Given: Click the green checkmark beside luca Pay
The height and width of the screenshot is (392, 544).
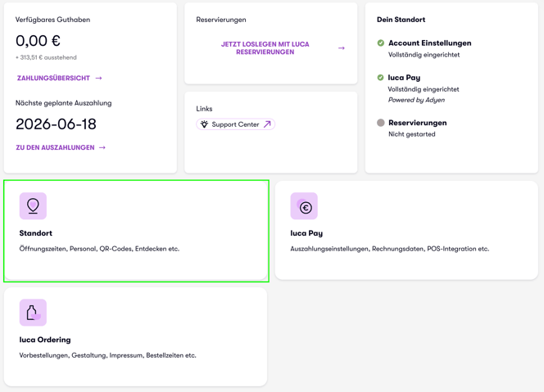Looking at the screenshot, I should (x=380, y=77).
